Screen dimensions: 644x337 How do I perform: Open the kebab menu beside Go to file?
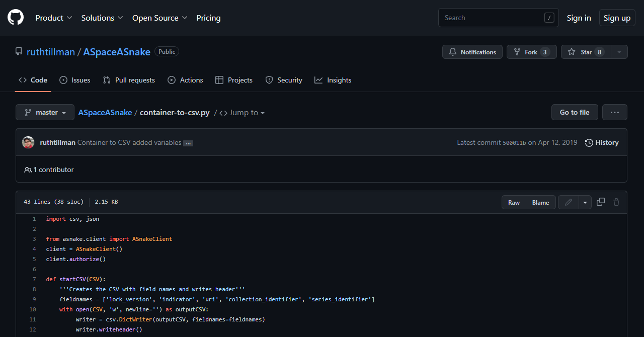[x=614, y=112]
